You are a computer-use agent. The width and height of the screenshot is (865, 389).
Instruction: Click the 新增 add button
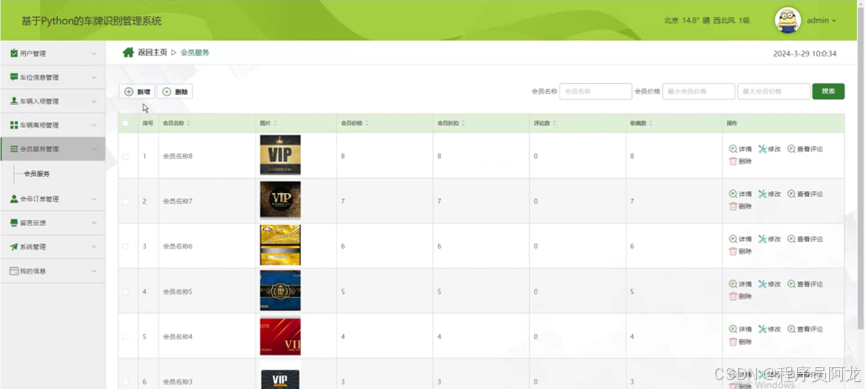tap(137, 92)
